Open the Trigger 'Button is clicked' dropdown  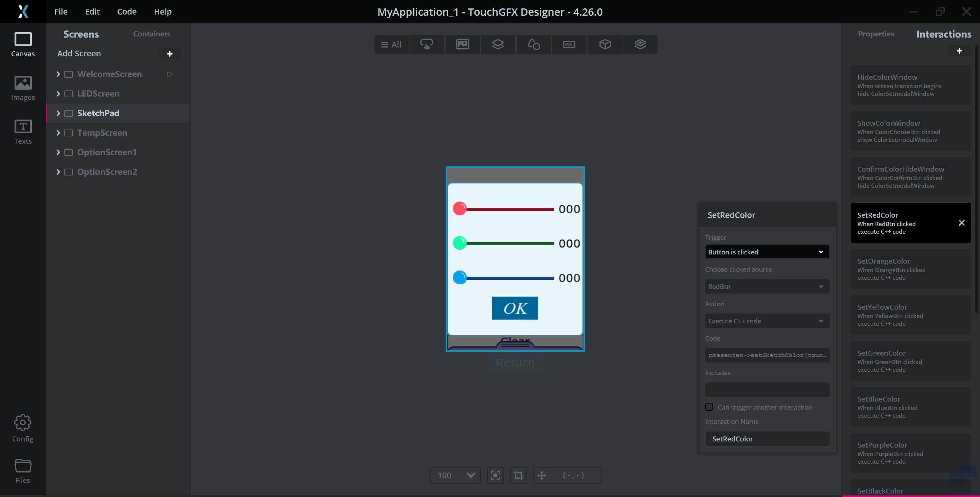(767, 252)
